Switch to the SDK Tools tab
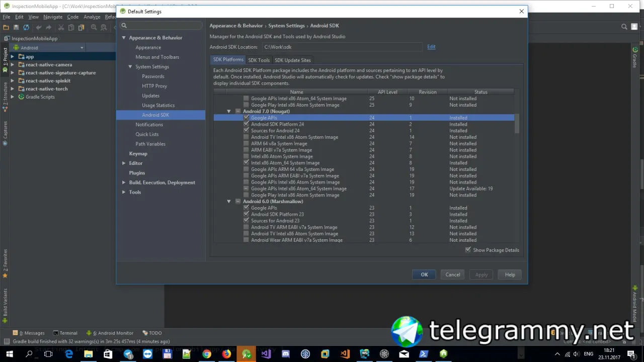644x362 pixels. click(259, 60)
